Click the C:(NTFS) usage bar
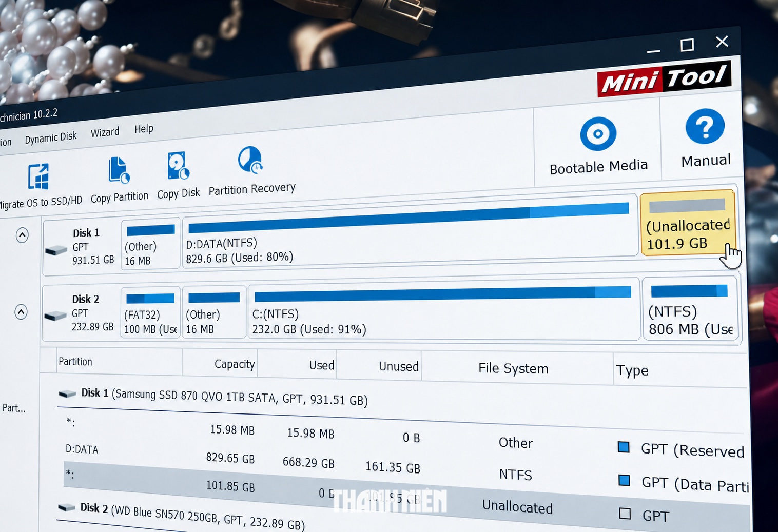778x532 pixels. 442,294
